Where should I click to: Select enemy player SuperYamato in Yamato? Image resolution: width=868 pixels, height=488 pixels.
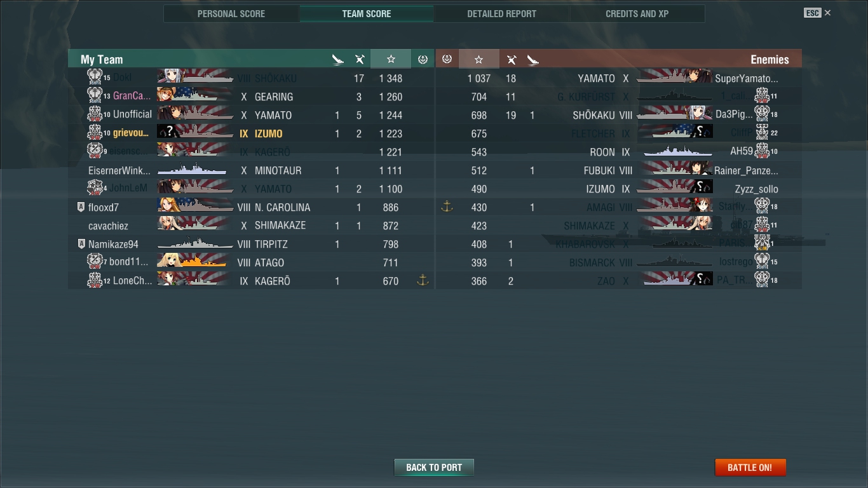(x=618, y=78)
